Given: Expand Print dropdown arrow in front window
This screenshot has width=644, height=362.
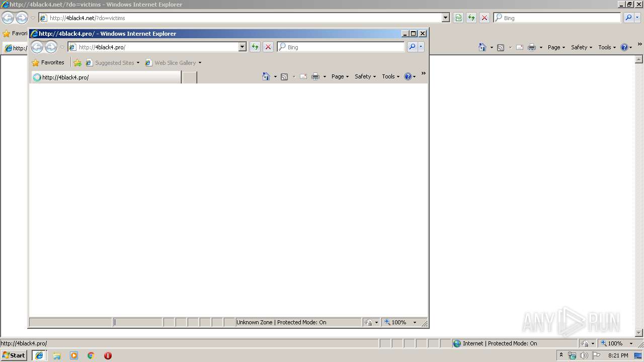Looking at the screenshot, I should tap(325, 76).
